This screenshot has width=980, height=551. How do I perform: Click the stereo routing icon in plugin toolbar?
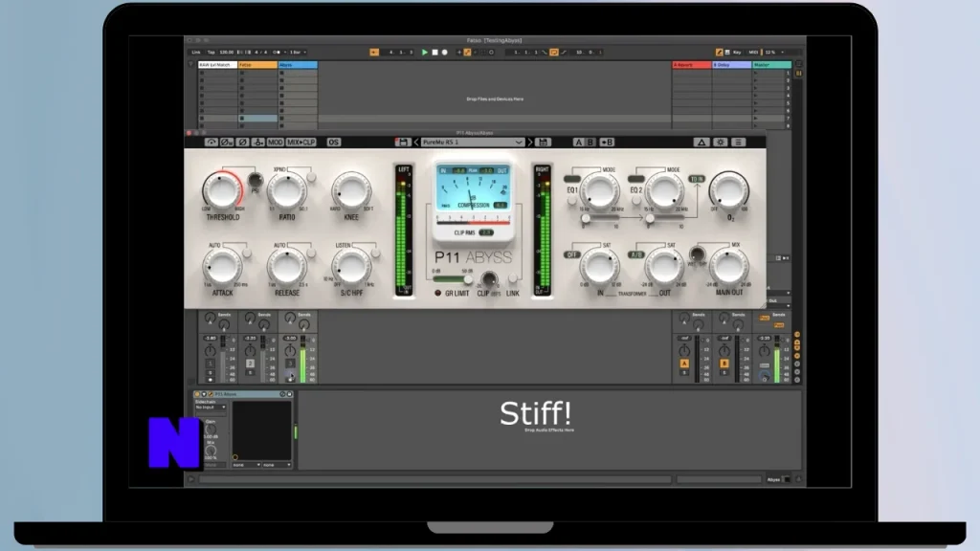click(x=258, y=143)
